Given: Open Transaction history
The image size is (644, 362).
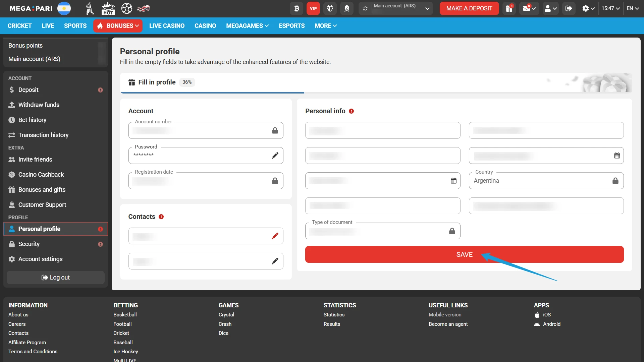Looking at the screenshot, I should click(56, 135).
